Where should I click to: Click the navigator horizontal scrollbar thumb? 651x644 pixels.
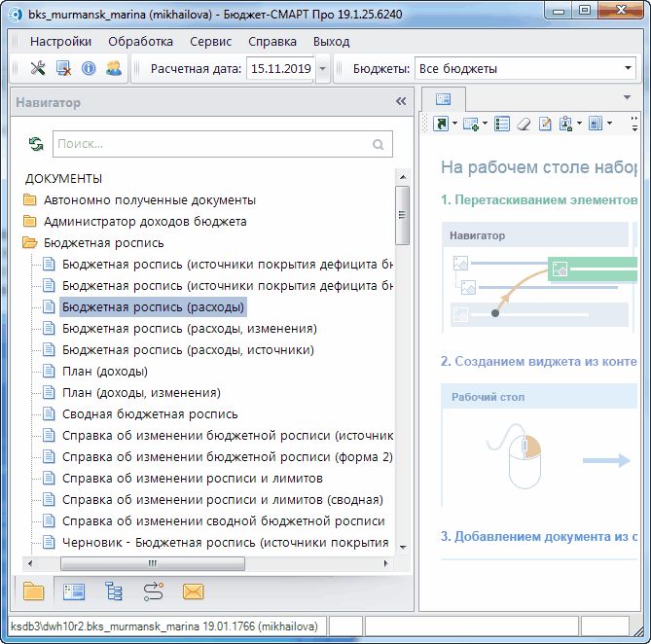coord(151,563)
